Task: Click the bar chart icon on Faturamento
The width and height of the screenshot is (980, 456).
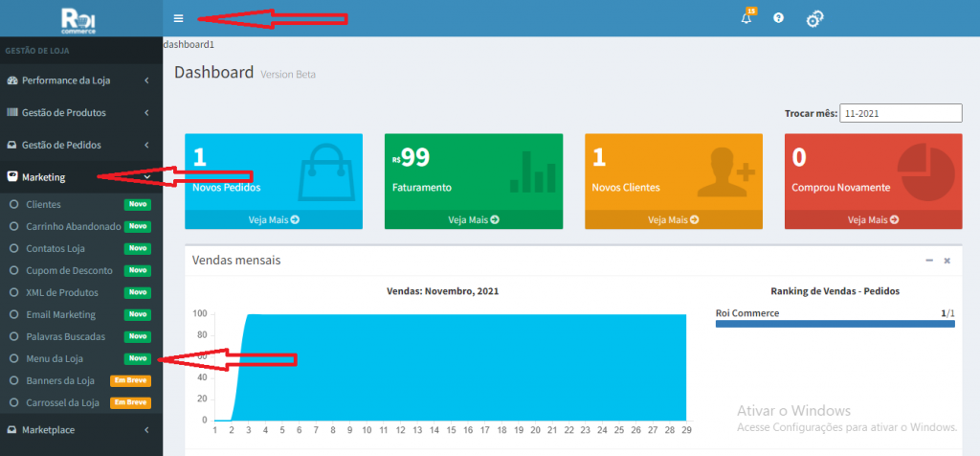Action: point(532,171)
